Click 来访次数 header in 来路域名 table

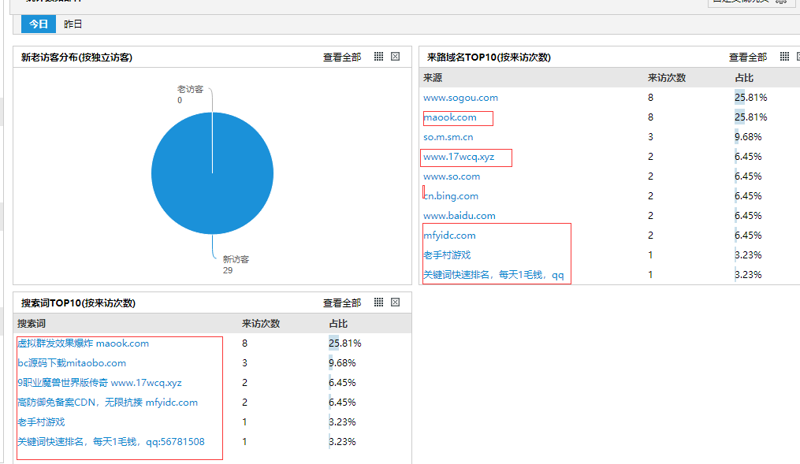pyautogui.click(x=667, y=78)
